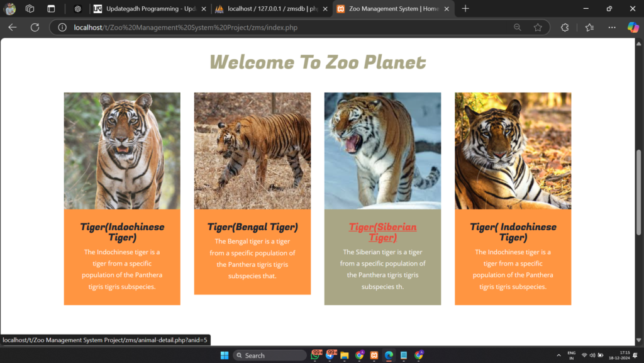
Task: Open the browser profile avatar
Action: click(x=10, y=9)
